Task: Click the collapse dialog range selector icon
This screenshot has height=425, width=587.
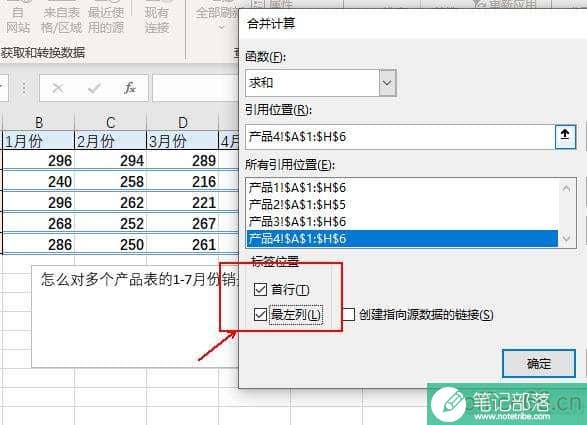Action: pyautogui.click(x=565, y=137)
